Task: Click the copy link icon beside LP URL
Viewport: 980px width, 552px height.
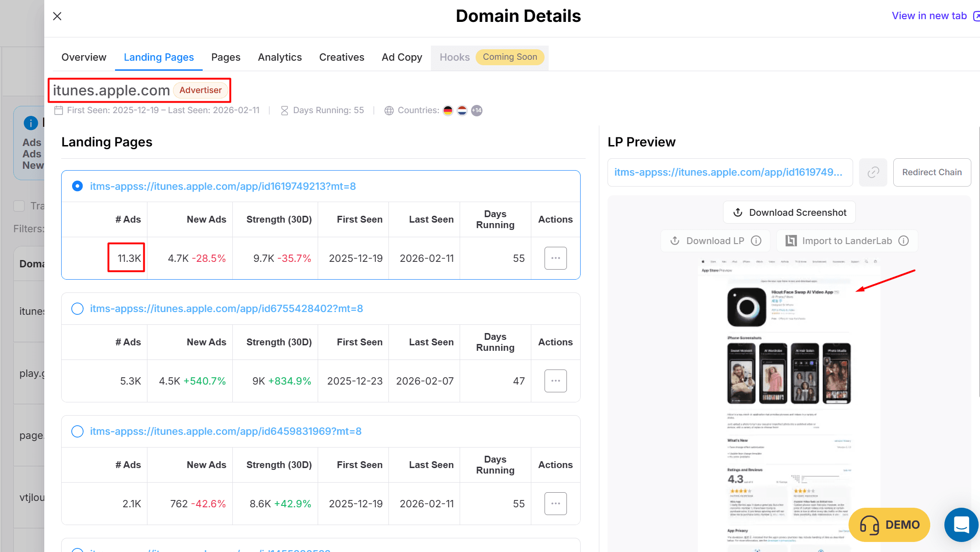Action: tap(873, 172)
